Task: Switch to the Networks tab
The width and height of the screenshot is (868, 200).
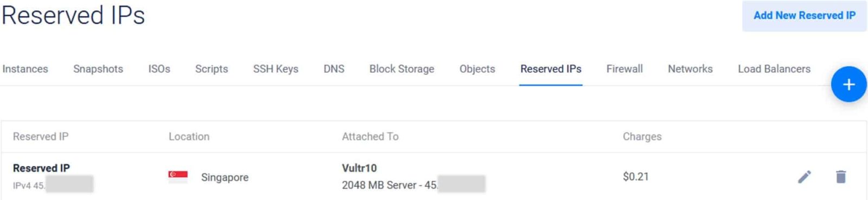Action: [x=690, y=69]
